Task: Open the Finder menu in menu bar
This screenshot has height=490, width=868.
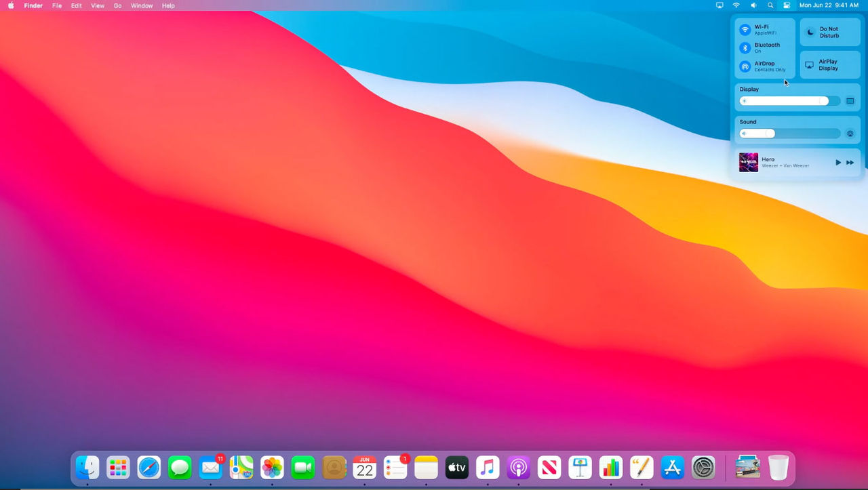Action: click(x=33, y=5)
